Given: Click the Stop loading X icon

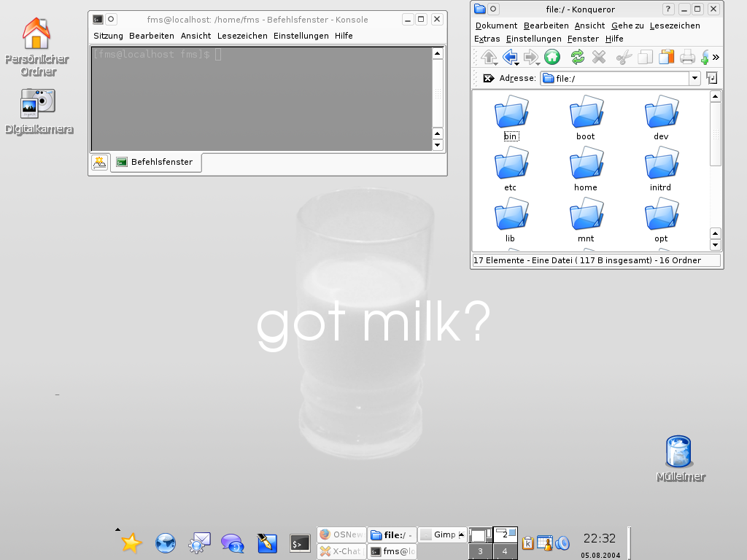Looking at the screenshot, I should click(599, 57).
